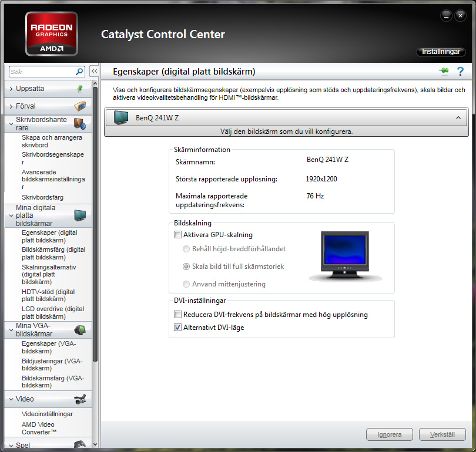Click the Video camera icon in sidebar
The width and height of the screenshot is (476, 452).
click(x=80, y=399)
